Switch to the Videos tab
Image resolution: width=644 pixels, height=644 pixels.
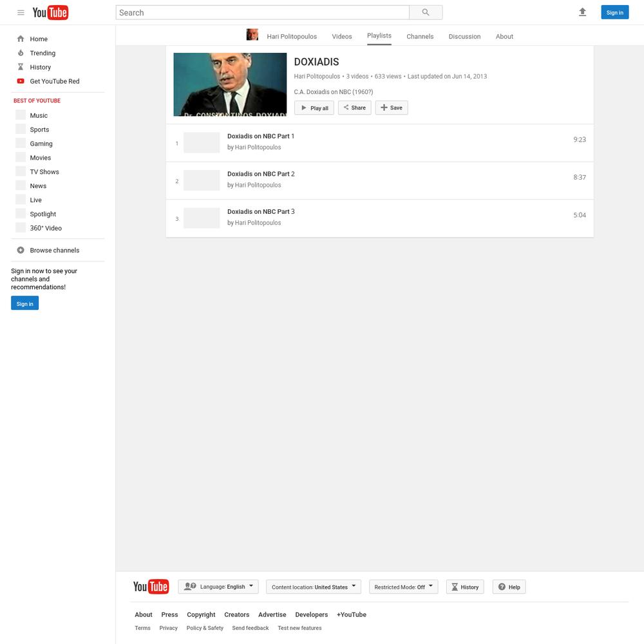point(342,37)
